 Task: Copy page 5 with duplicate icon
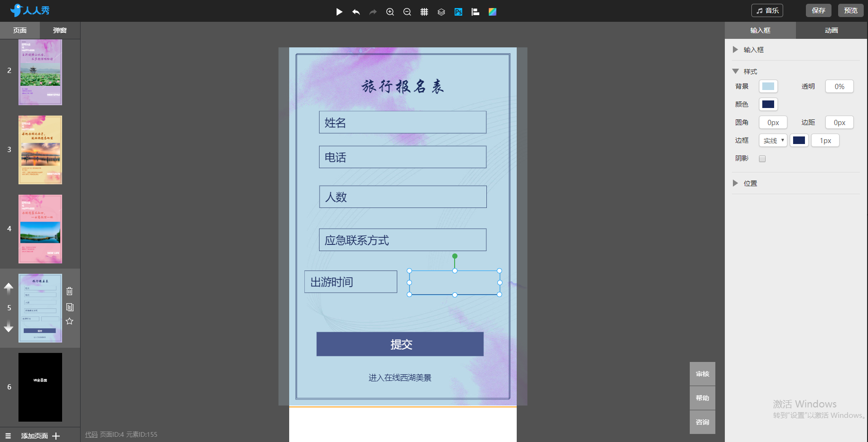tap(70, 307)
